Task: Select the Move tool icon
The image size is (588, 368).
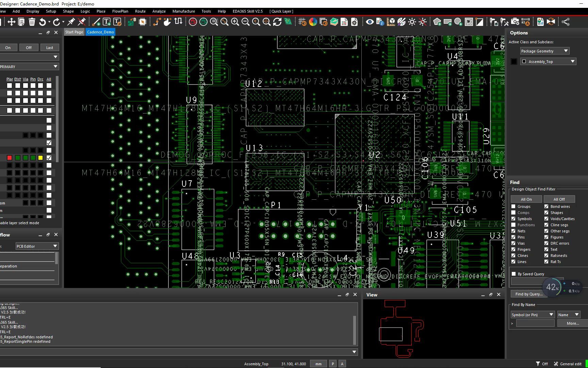Action: [x=11, y=22]
